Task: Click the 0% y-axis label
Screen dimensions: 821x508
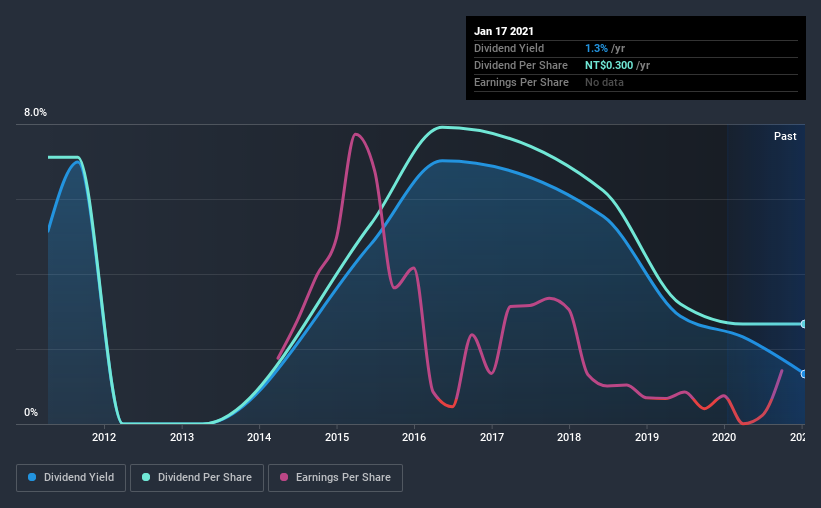Action: click(31, 413)
